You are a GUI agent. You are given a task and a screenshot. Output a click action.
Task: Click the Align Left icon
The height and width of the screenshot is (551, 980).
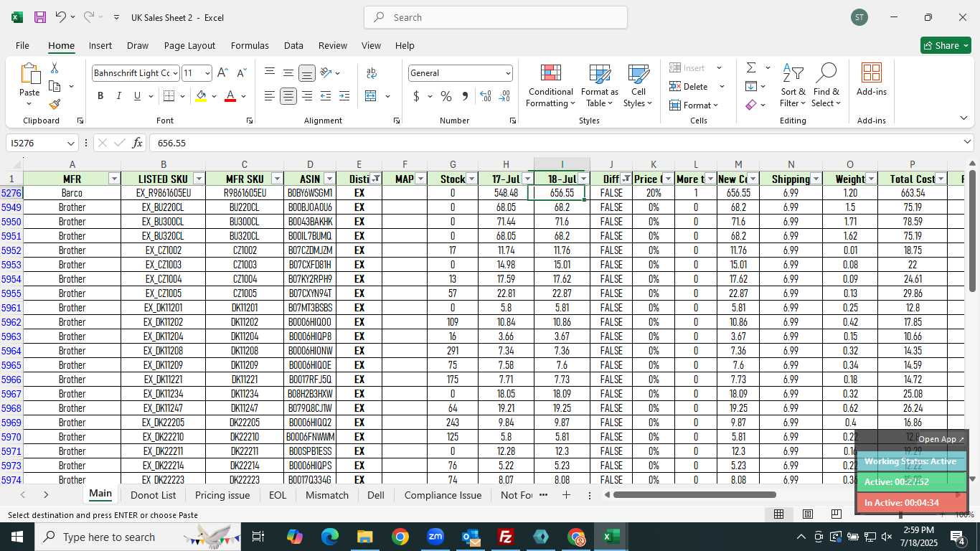[270, 96]
